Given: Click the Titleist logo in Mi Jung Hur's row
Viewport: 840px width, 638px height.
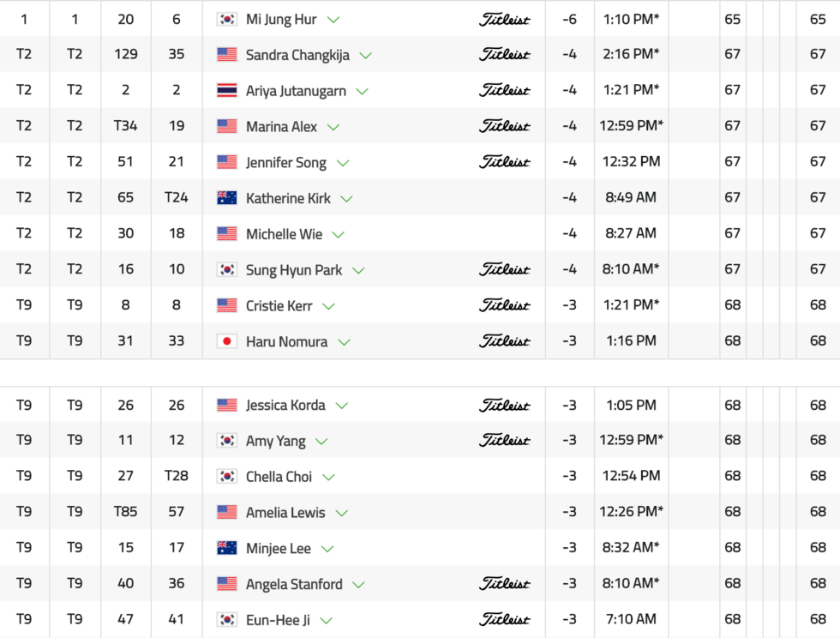Looking at the screenshot, I should tap(504, 19).
